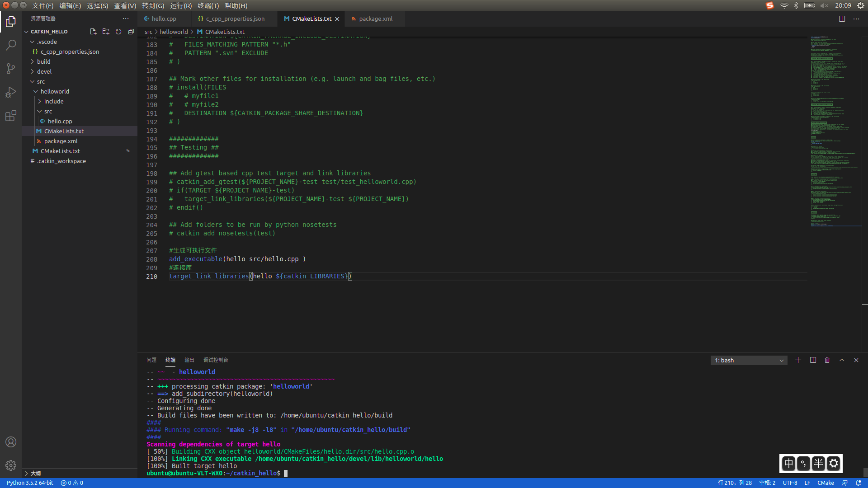Screen dimensions: 868x488
Task: Switch Sogou input to English mode
Action: [788, 463]
